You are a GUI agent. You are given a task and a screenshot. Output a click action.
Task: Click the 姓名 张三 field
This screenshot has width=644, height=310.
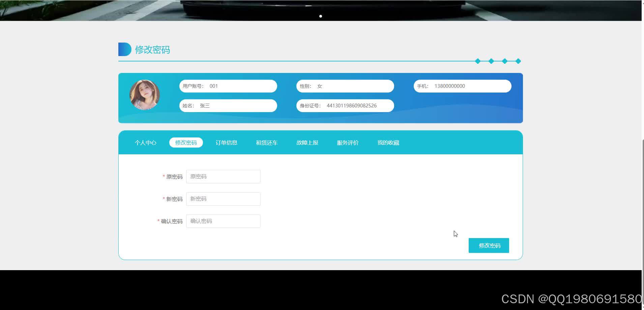coord(228,106)
